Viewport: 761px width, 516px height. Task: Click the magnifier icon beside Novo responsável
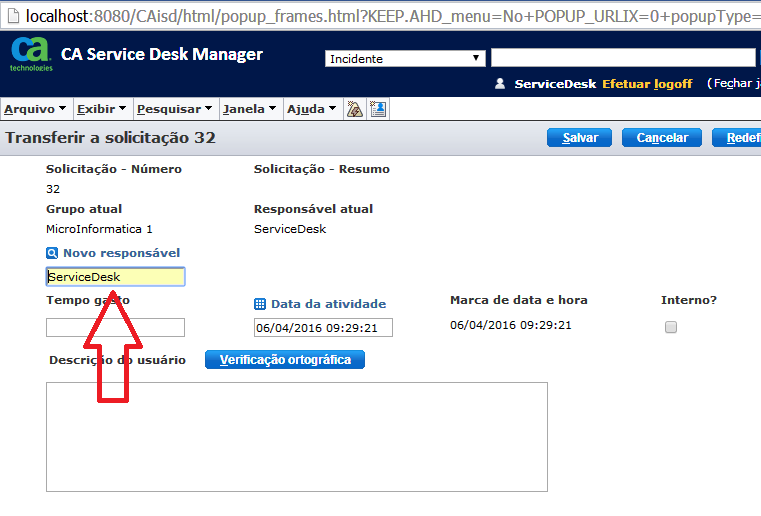[x=52, y=253]
